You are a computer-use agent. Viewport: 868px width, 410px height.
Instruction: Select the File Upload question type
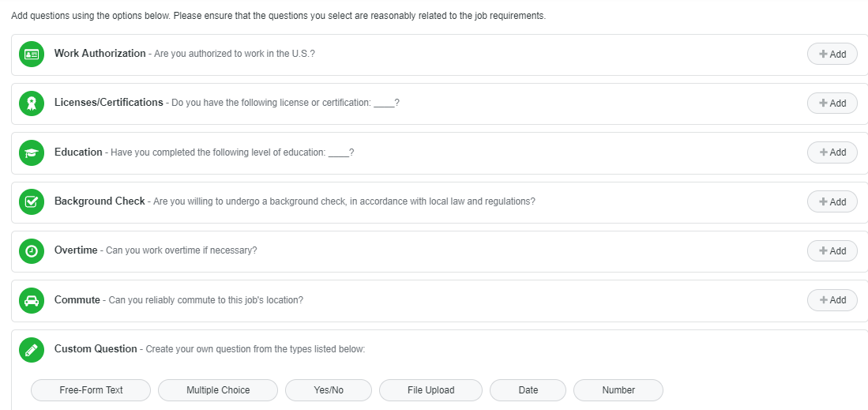point(430,390)
